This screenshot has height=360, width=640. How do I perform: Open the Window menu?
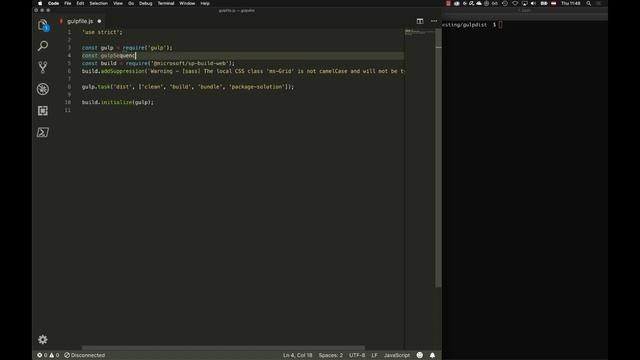coord(187,3)
